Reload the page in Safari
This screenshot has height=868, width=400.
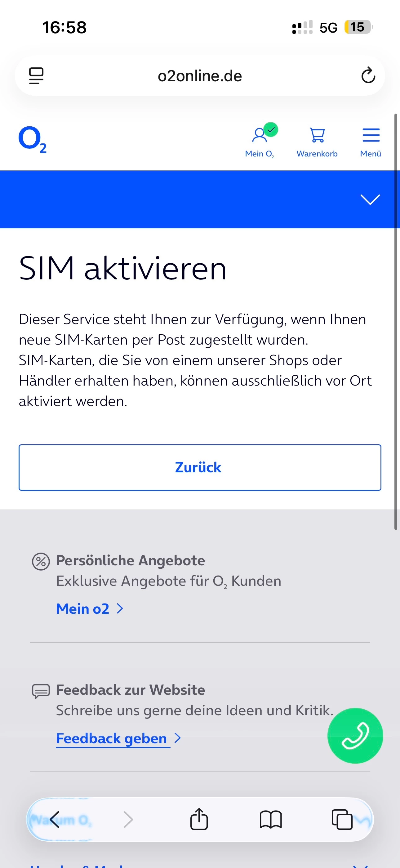[368, 75]
